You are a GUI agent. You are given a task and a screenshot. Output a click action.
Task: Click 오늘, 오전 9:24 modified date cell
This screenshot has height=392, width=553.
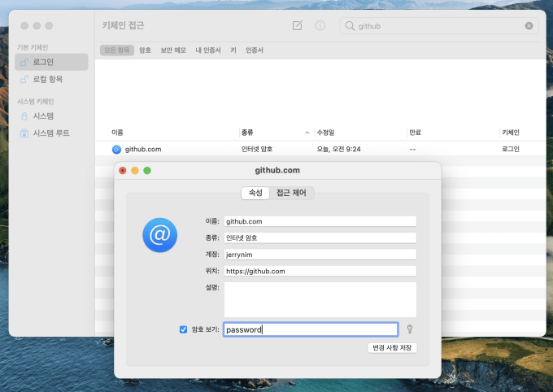(x=338, y=149)
